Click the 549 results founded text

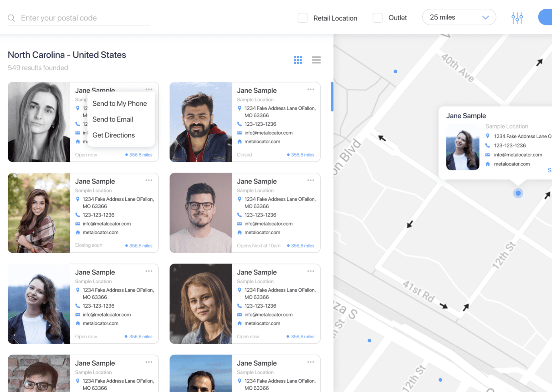[38, 68]
